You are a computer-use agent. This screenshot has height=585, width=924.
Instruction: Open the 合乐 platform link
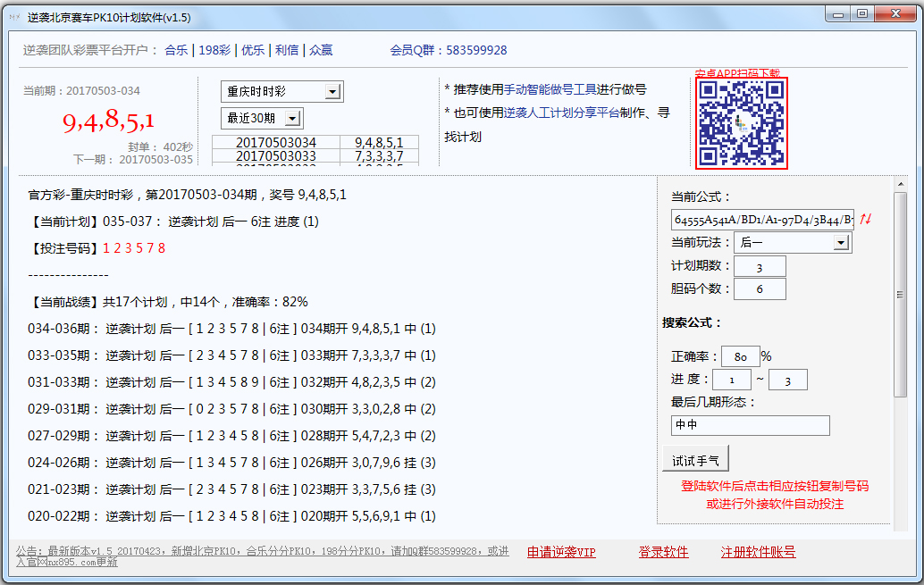pos(176,50)
